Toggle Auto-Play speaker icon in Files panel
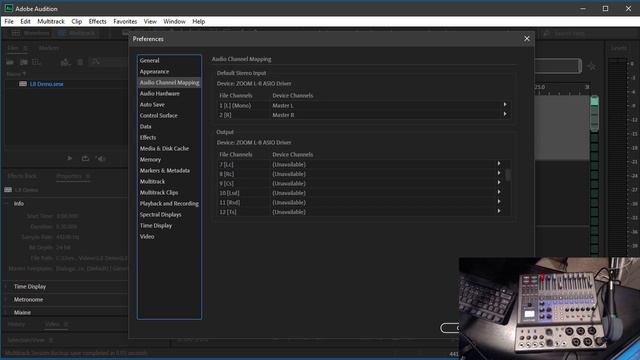This screenshot has height=360, width=640. 101,158
